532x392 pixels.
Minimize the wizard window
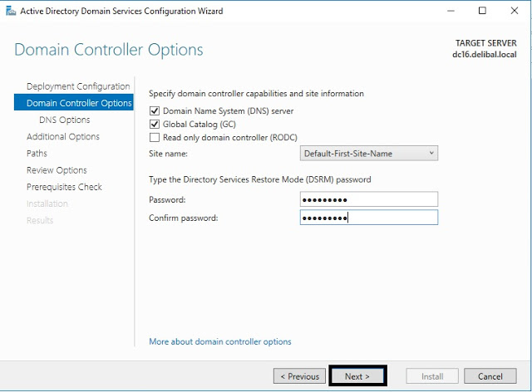coord(451,12)
